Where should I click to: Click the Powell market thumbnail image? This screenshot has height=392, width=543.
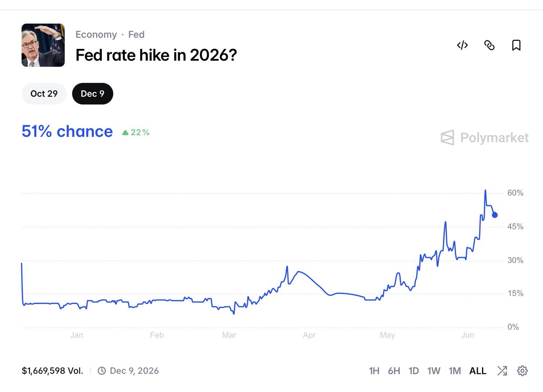[43, 45]
